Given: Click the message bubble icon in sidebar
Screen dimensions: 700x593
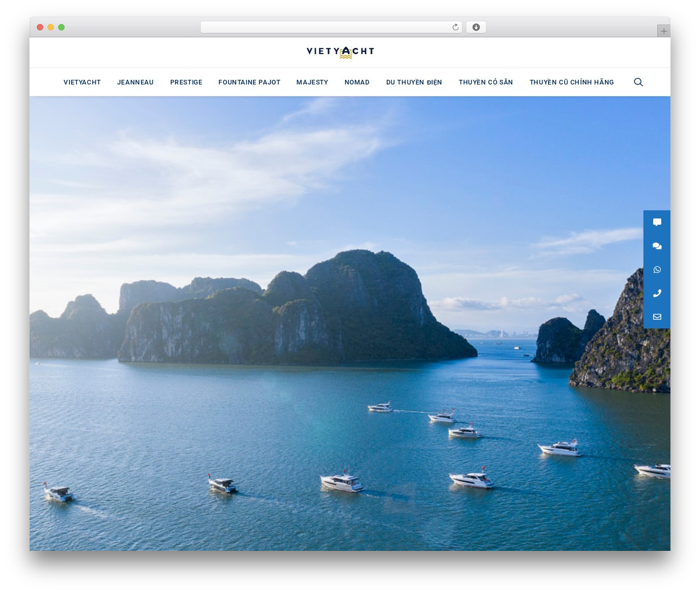Looking at the screenshot, I should (x=657, y=222).
